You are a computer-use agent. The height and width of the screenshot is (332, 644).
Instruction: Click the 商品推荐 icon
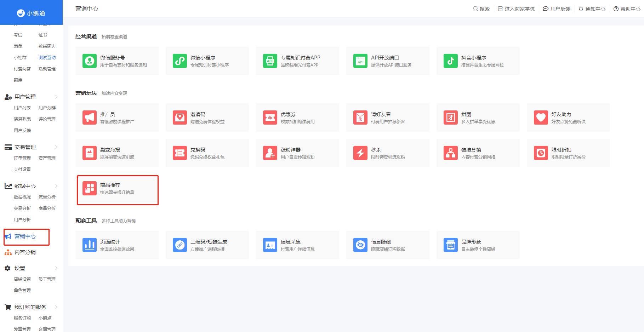coord(90,188)
